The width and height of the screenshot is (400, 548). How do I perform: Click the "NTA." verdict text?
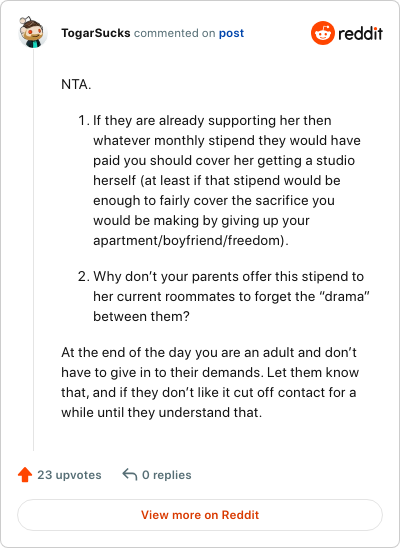tap(76, 85)
